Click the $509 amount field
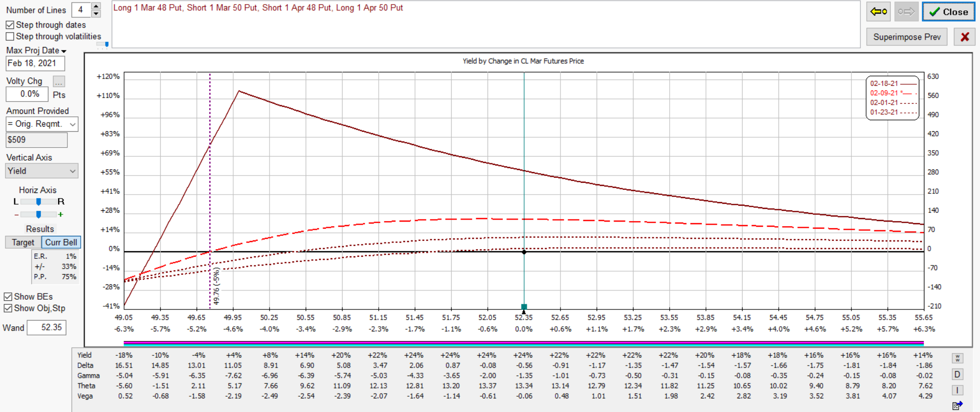This screenshot has height=412, width=980. coord(36,140)
